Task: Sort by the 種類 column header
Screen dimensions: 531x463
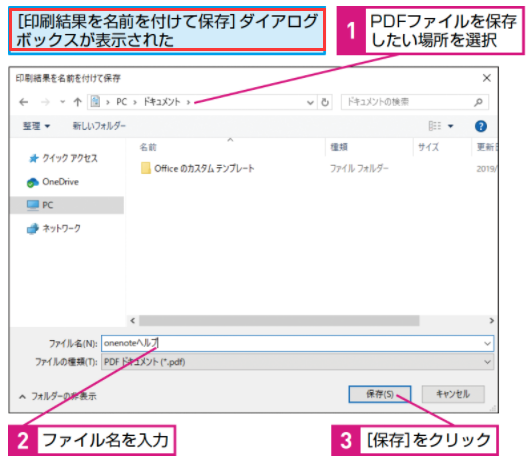Action: 339,147
